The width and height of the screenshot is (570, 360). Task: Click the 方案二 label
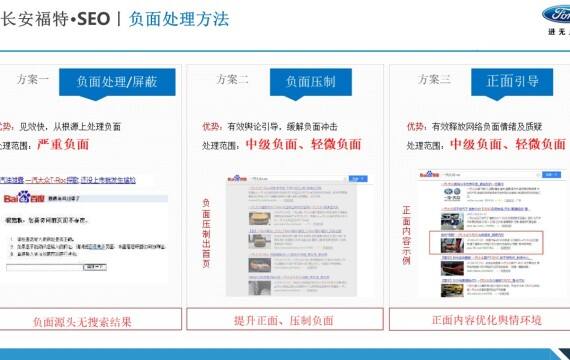pos(232,79)
